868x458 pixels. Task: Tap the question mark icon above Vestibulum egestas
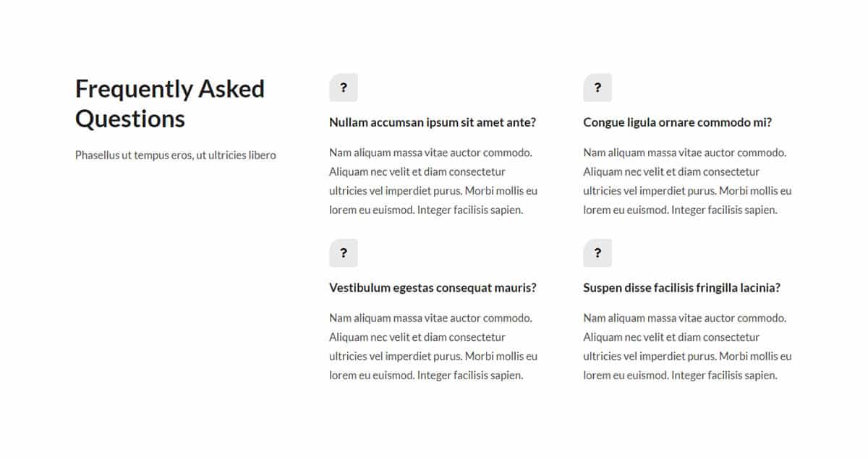[x=344, y=253]
